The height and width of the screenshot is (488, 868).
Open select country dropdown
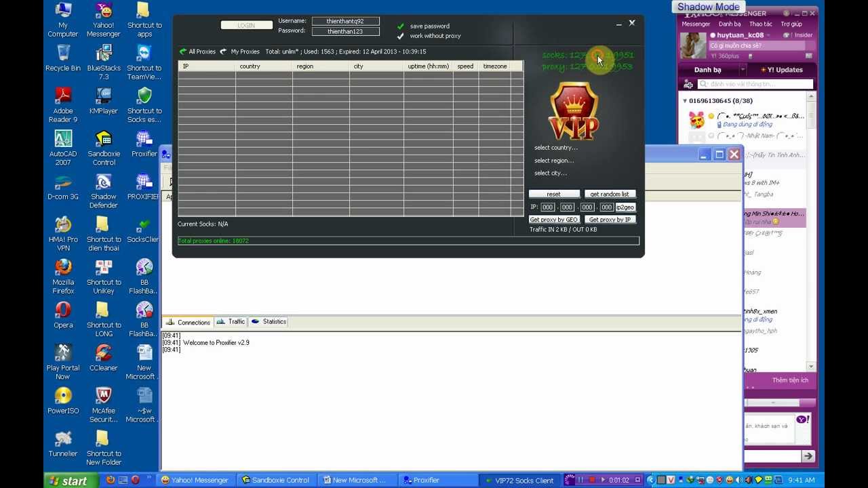556,148
